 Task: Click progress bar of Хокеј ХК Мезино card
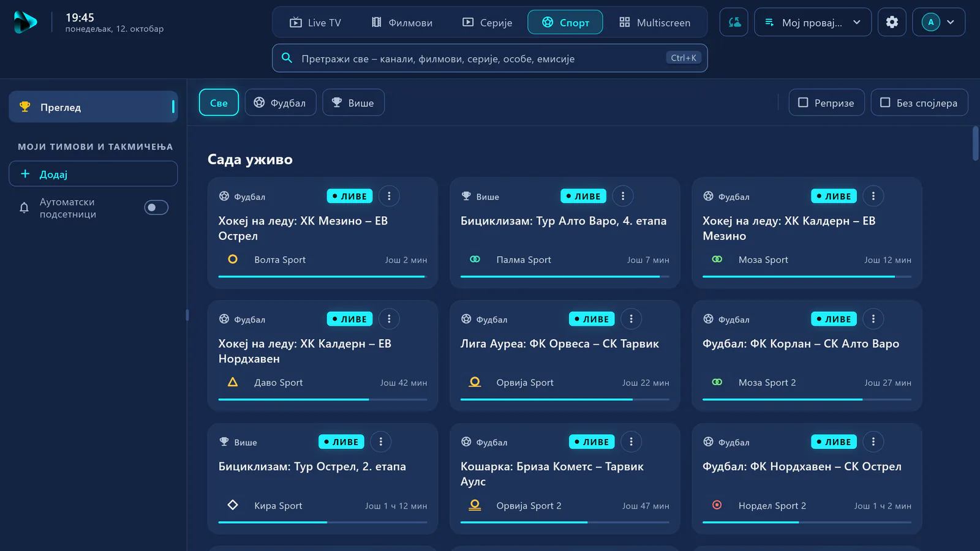(x=323, y=277)
